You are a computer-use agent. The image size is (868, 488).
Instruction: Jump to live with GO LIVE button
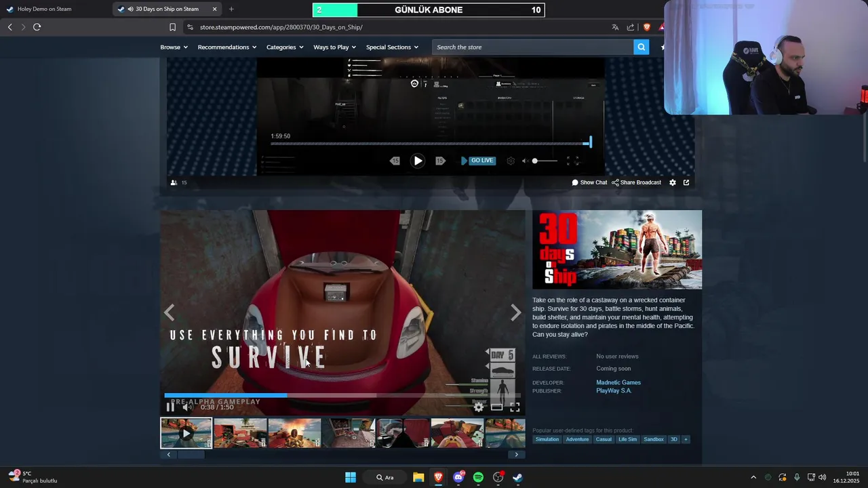coord(478,161)
